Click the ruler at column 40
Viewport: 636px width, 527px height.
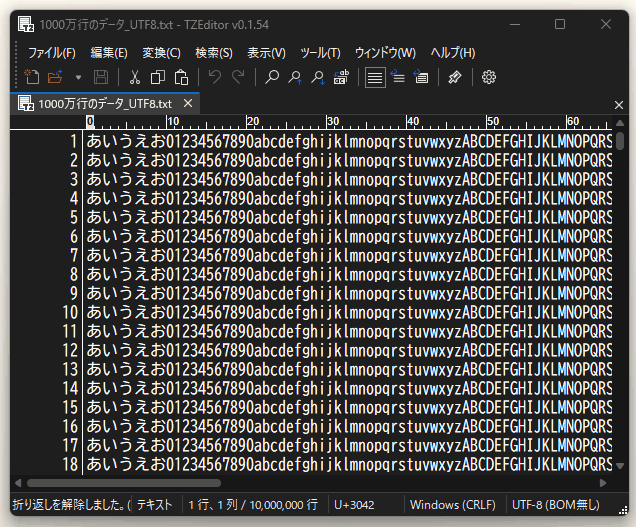tap(413, 121)
